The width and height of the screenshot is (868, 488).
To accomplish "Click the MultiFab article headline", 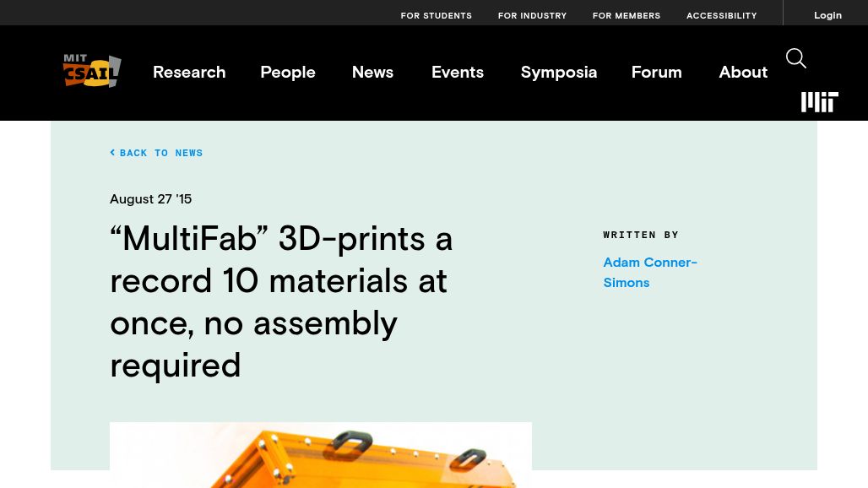I will pos(281,301).
